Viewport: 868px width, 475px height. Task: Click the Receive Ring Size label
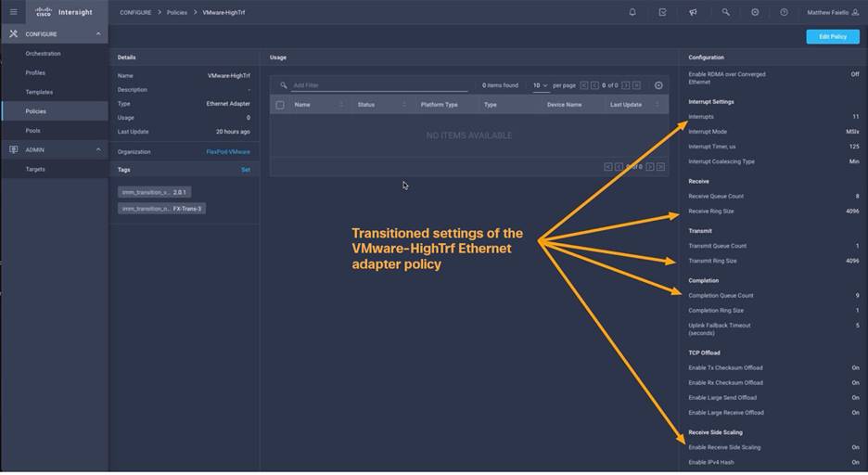pos(710,211)
